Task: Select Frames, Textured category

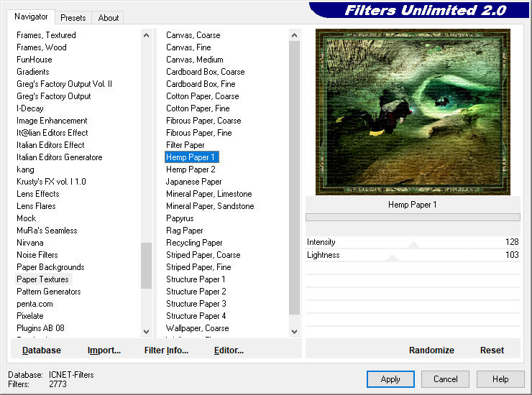Action: coord(46,35)
